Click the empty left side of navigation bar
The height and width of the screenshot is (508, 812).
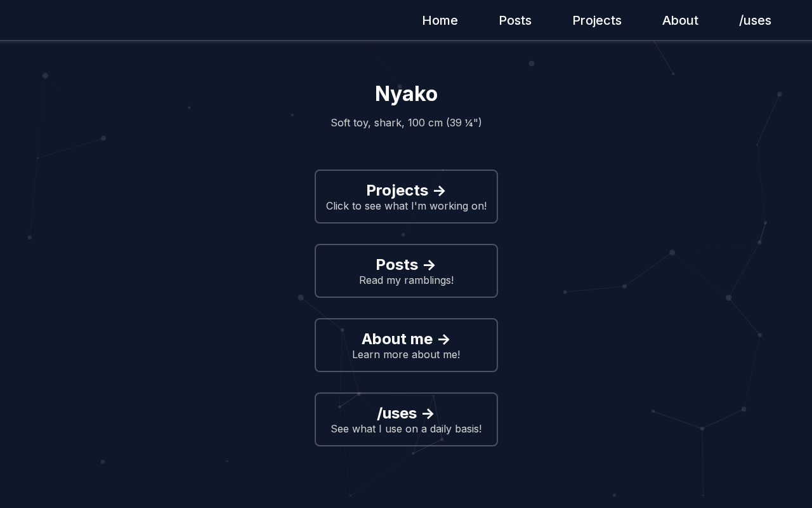[x=190, y=20]
